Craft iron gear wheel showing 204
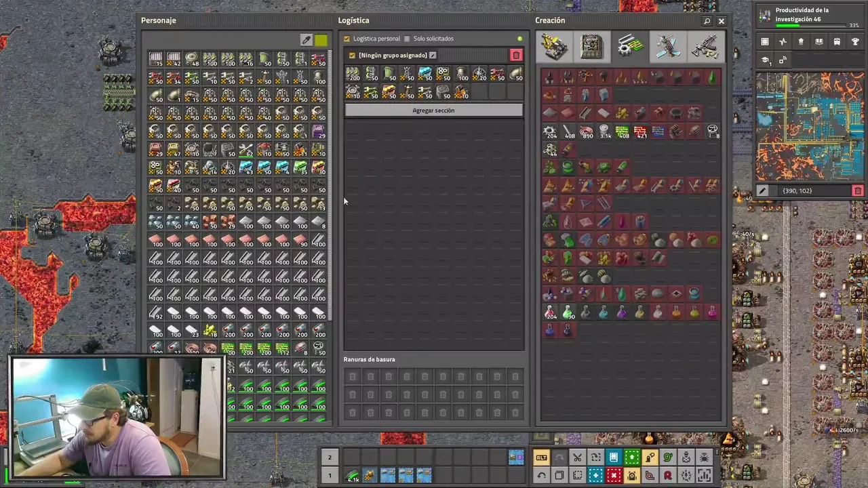 point(550,131)
